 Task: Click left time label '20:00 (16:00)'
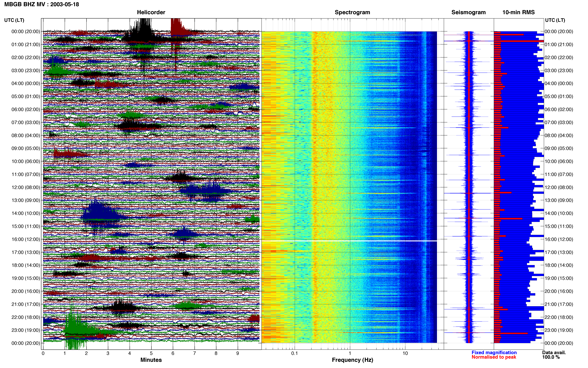pyautogui.click(x=26, y=291)
